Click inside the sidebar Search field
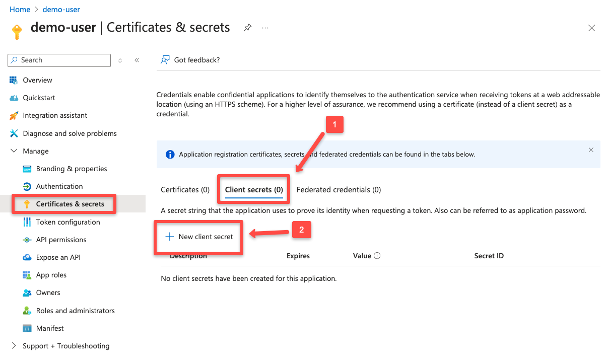This screenshot has width=607, height=364. coord(59,60)
